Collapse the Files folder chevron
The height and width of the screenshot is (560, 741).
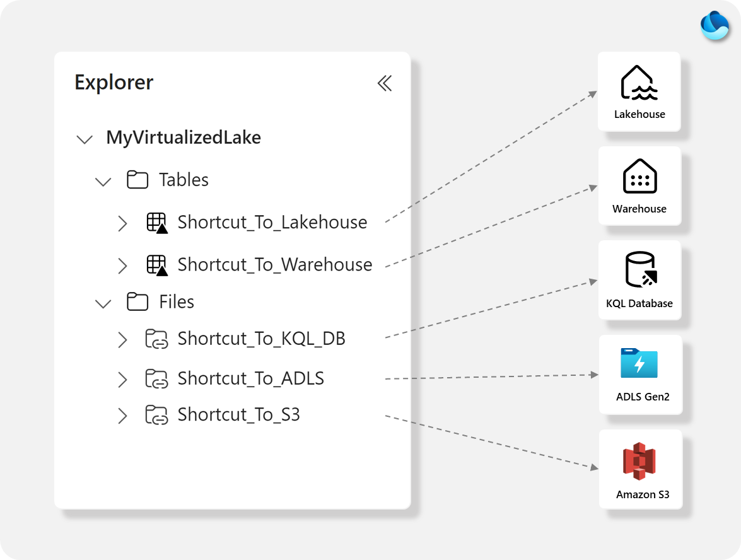103,303
